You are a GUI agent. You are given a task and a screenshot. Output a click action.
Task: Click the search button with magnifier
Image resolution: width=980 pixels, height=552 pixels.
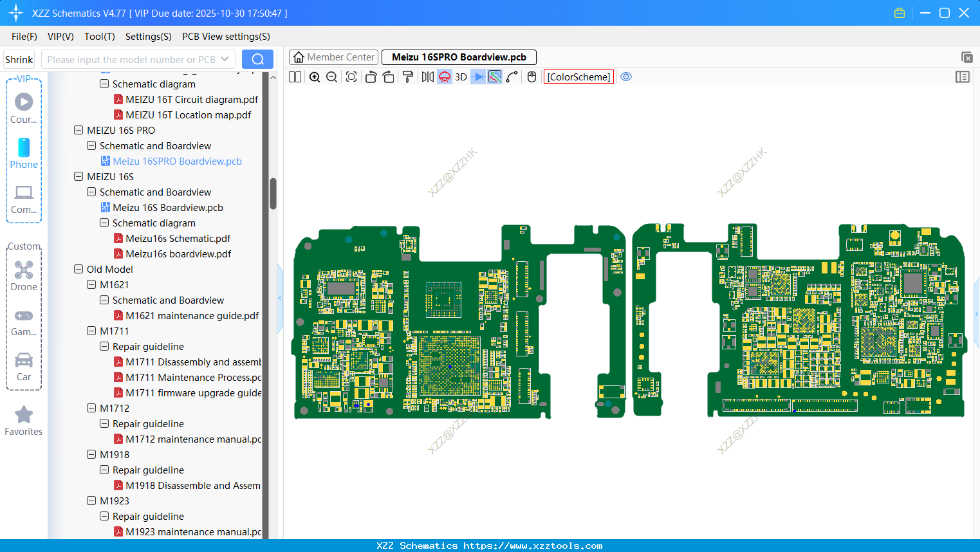[x=257, y=59]
